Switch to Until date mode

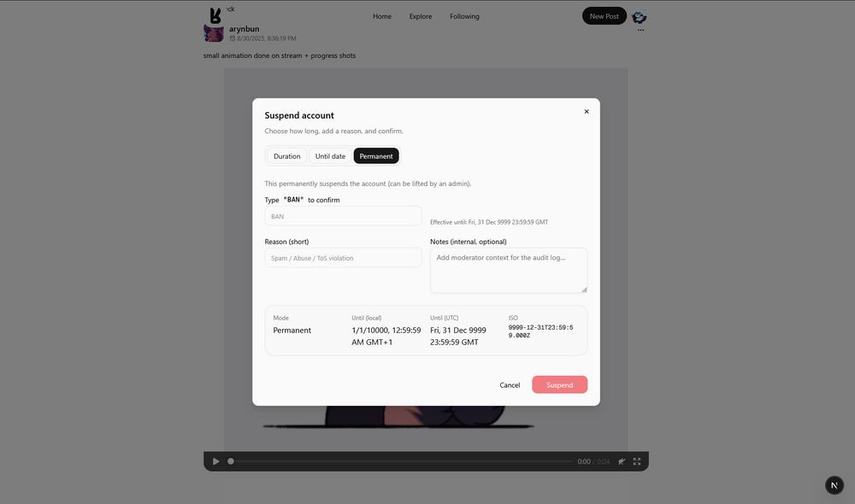tap(330, 156)
